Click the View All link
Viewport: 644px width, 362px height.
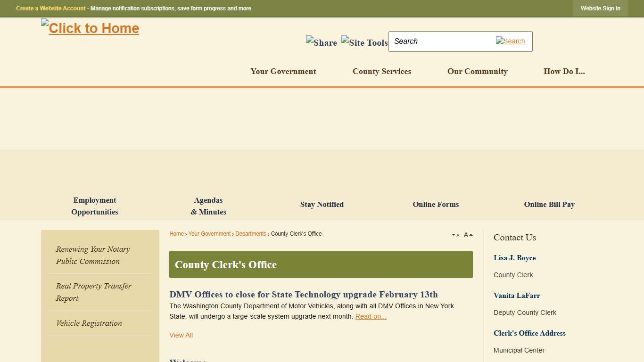pyautogui.click(x=181, y=335)
